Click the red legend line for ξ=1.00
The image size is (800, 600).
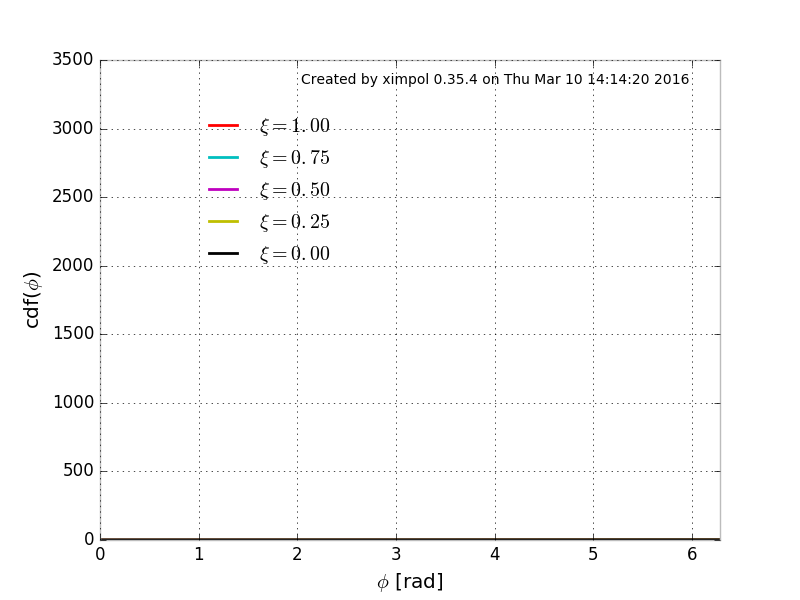point(223,126)
